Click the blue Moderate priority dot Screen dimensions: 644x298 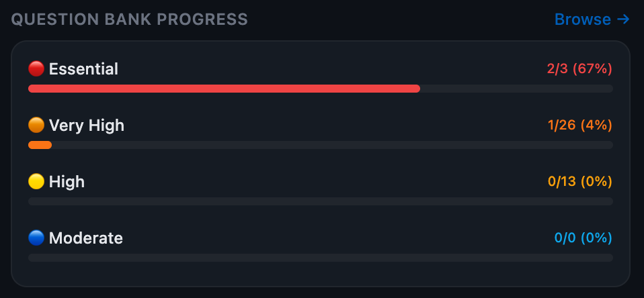tap(36, 238)
